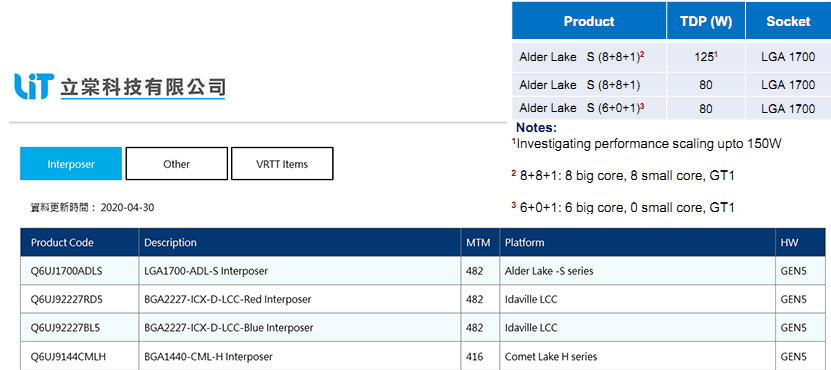Screen dimensions: 831x370
Task: Select product code Q6UJ92227BL5
Action: [65, 328]
